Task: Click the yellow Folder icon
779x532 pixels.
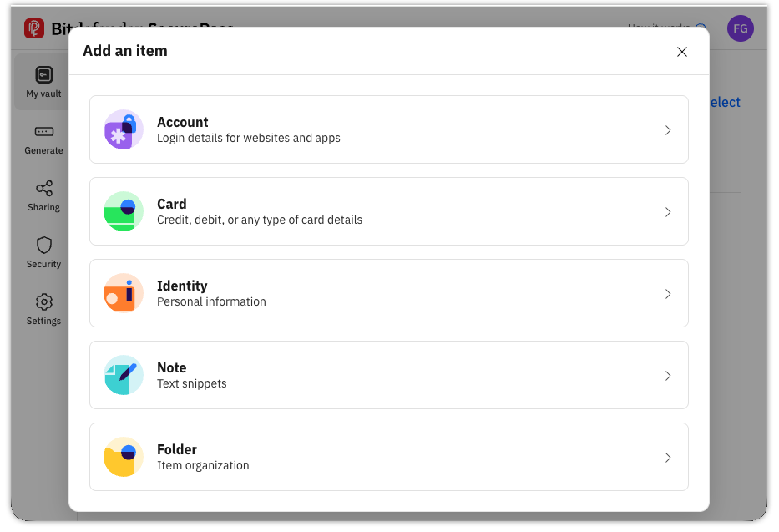Action: [x=124, y=457]
